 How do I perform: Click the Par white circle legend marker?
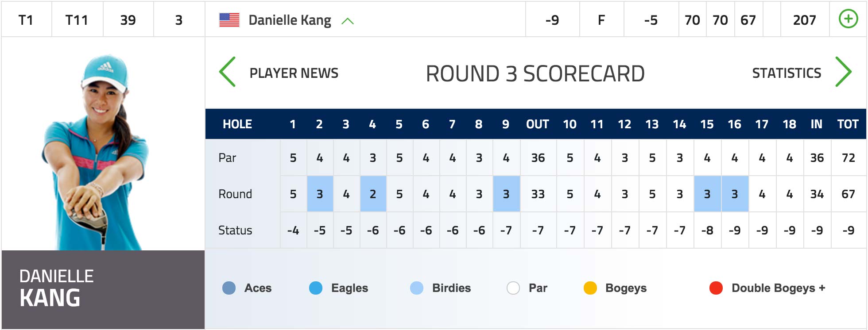[513, 288]
